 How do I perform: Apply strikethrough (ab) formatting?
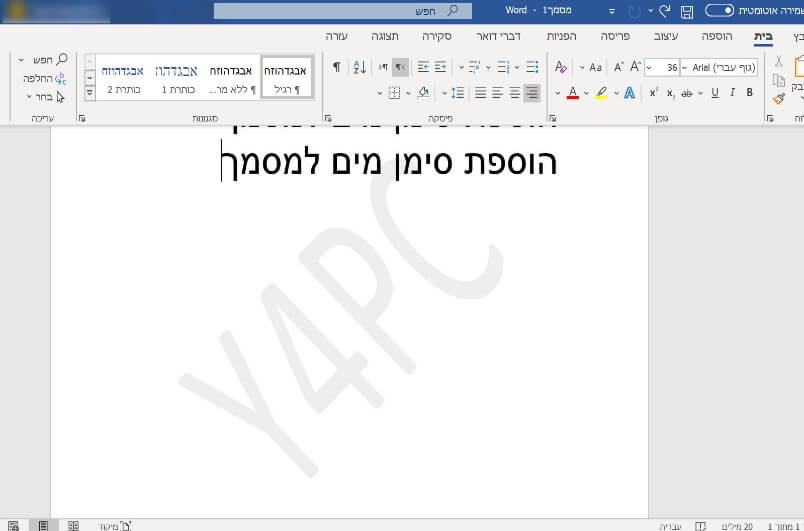click(x=687, y=93)
